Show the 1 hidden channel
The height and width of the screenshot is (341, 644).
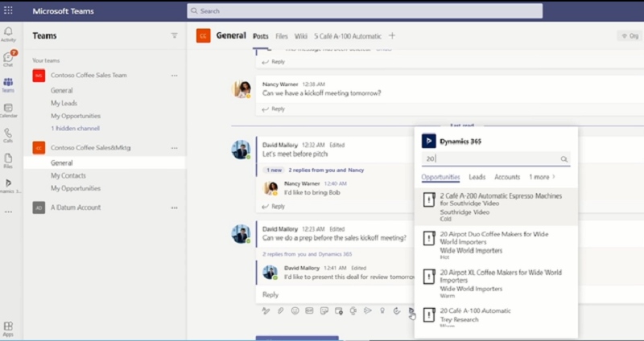pyautogui.click(x=75, y=129)
